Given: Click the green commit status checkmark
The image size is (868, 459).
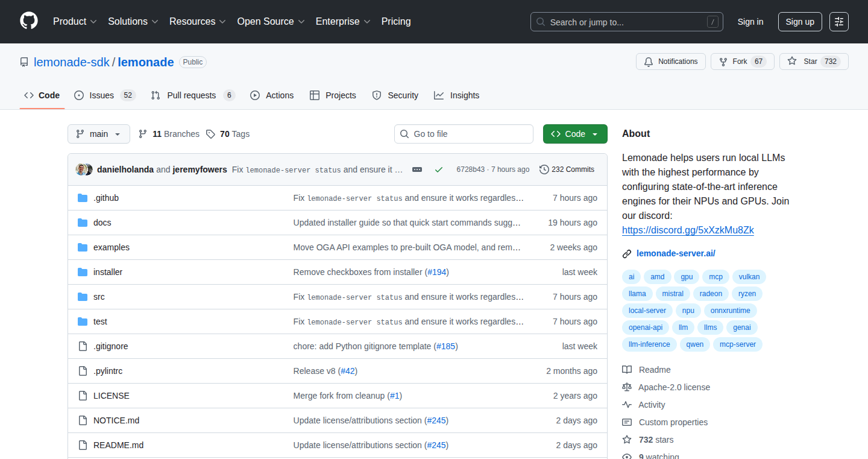Looking at the screenshot, I should point(439,169).
